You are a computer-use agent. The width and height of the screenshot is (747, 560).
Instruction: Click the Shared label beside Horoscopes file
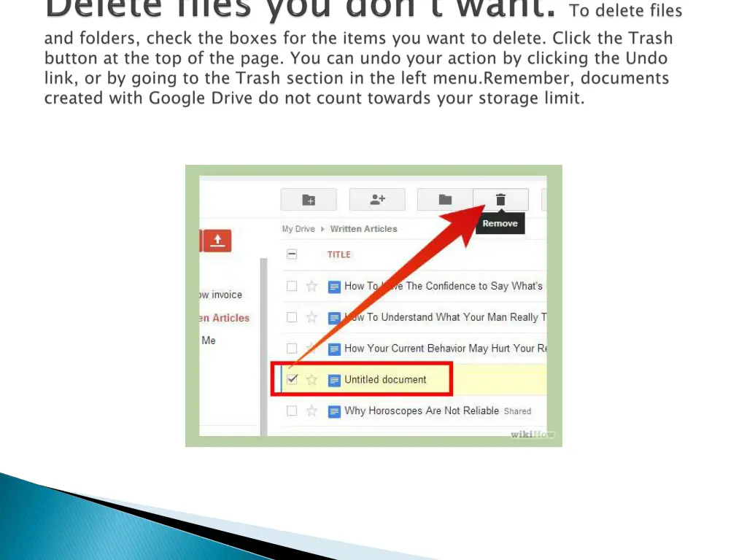pyautogui.click(x=517, y=411)
